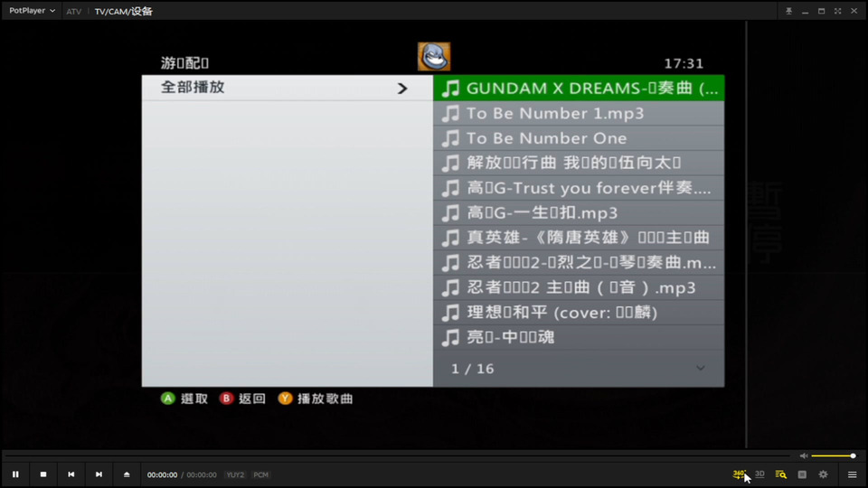868x488 pixels.
Task: Click the YUY2 video codec label
Action: point(235,474)
